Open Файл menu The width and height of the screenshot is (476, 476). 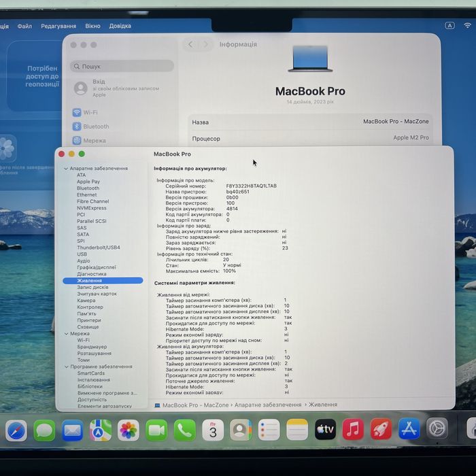click(24, 26)
